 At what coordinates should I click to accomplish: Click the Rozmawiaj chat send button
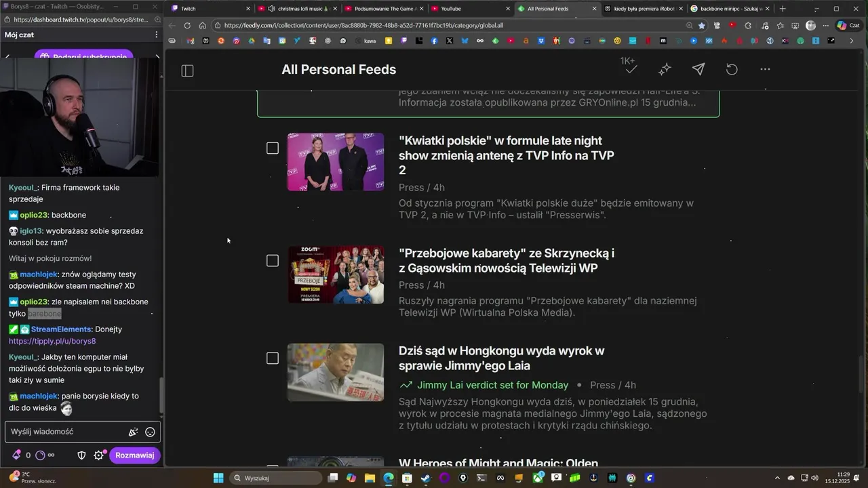click(135, 455)
